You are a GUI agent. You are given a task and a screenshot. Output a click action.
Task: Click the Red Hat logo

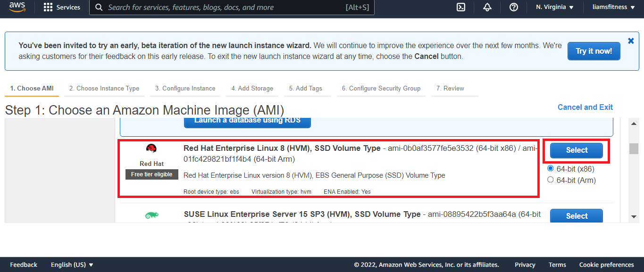[x=151, y=149]
